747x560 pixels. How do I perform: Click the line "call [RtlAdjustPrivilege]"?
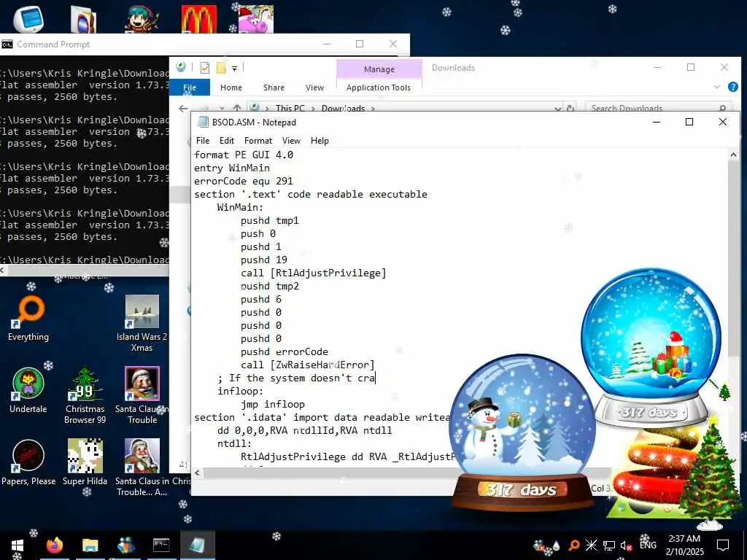click(314, 273)
